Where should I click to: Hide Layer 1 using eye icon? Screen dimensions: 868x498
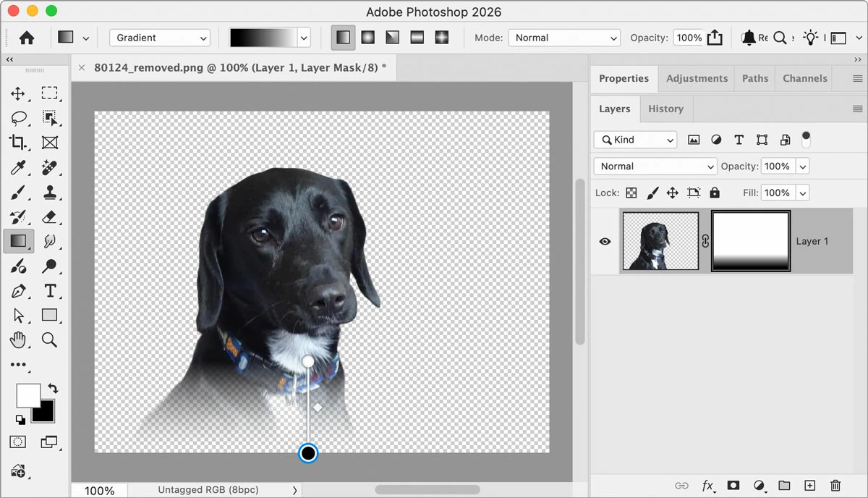click(x=605, y=242)
